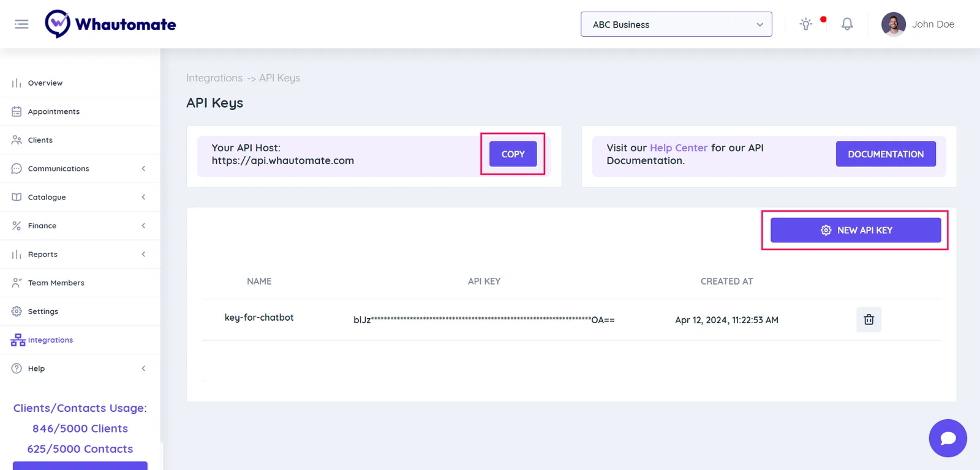Click the lightbulb updates icon
The height and width of the screenshot is (470, 980).
pos(806,24)
